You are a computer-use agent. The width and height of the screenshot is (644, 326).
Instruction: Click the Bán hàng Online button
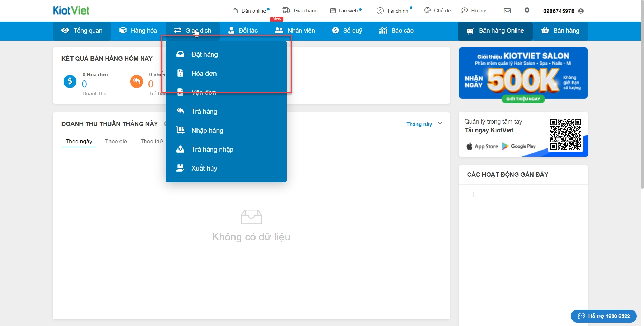[x=495, y=31]
